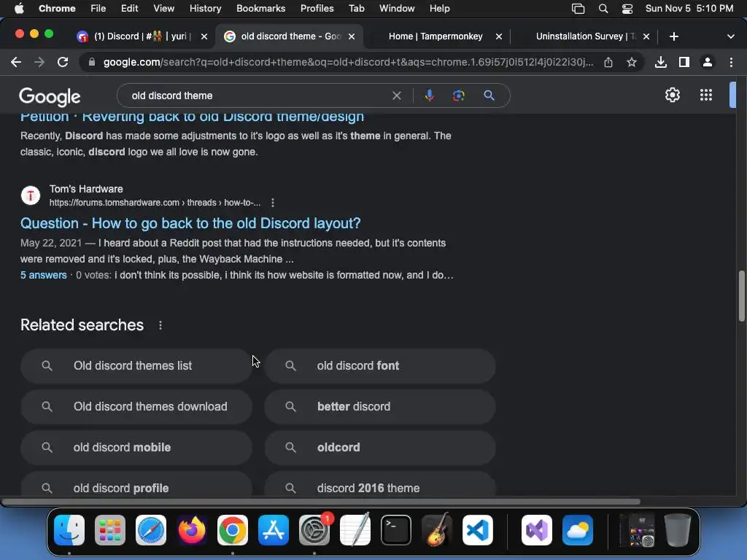Click the horizontal scrollbar at the bottom
This screenshot has width=747, height=560.
click(x=321, y=502)
